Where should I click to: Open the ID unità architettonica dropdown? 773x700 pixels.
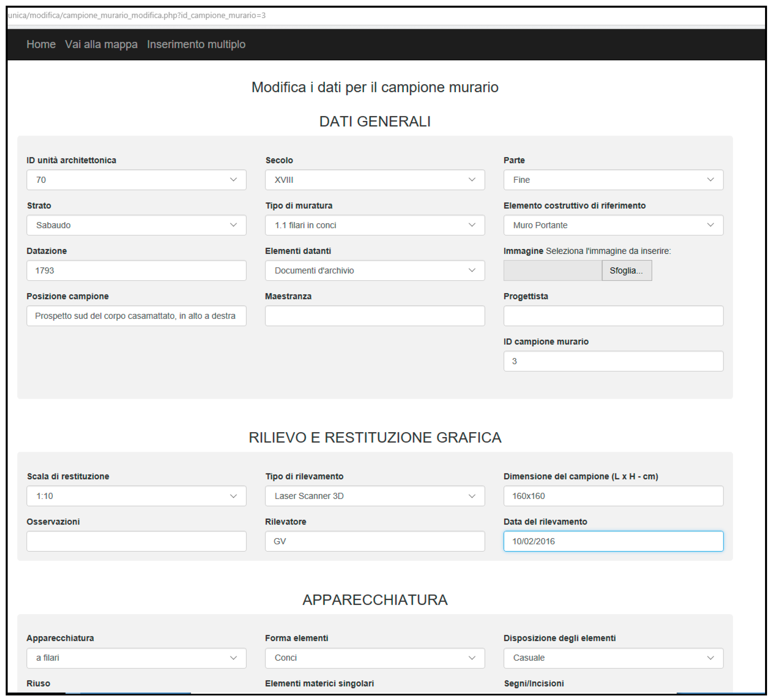136,180
